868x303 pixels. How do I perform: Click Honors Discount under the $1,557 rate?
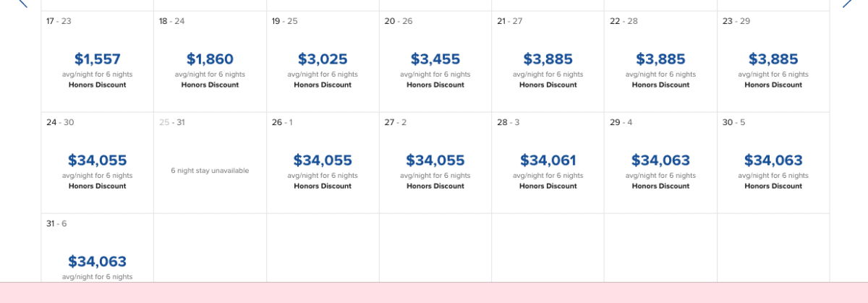98,85
